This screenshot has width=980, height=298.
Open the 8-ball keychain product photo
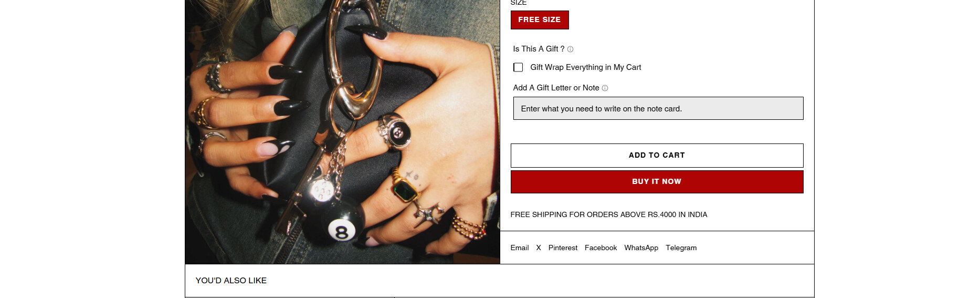pyautogui.click(x=343, y=131)
